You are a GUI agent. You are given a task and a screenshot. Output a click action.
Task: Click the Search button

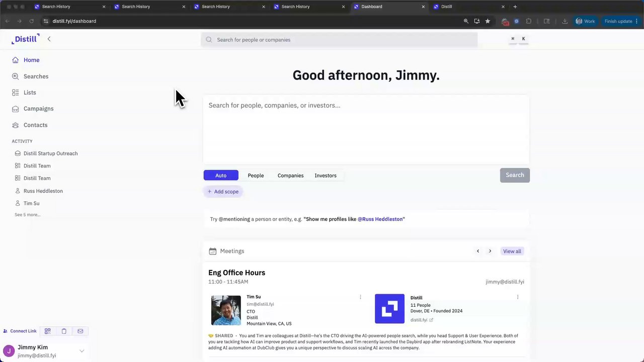(x=515, y=175)
